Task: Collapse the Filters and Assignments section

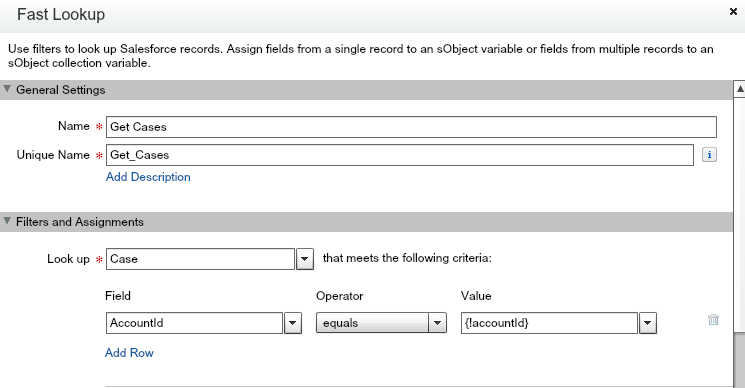Action: pyautogui.click(x=7, y=221)
